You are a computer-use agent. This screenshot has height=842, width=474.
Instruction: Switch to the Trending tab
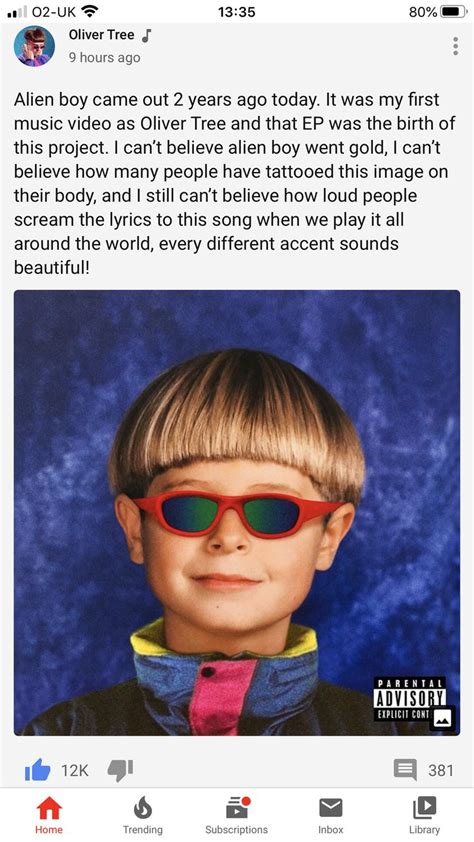(142, 815)
